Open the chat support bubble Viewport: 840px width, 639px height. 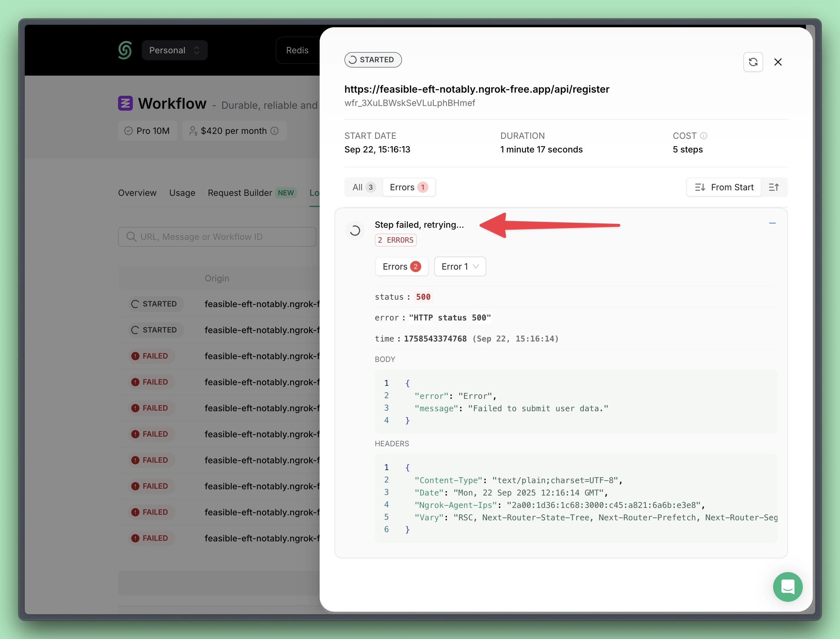[x=788, y=587]
